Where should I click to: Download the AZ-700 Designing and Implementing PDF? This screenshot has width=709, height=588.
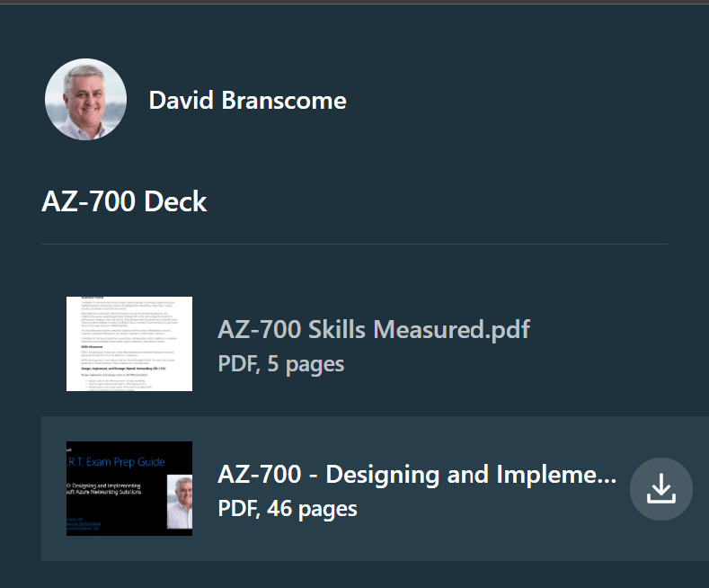[661, 489]
